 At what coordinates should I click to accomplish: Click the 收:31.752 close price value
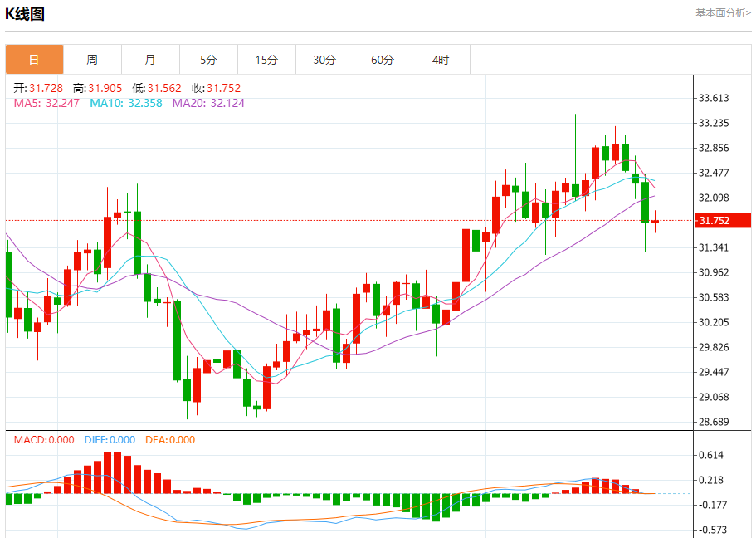216,88
